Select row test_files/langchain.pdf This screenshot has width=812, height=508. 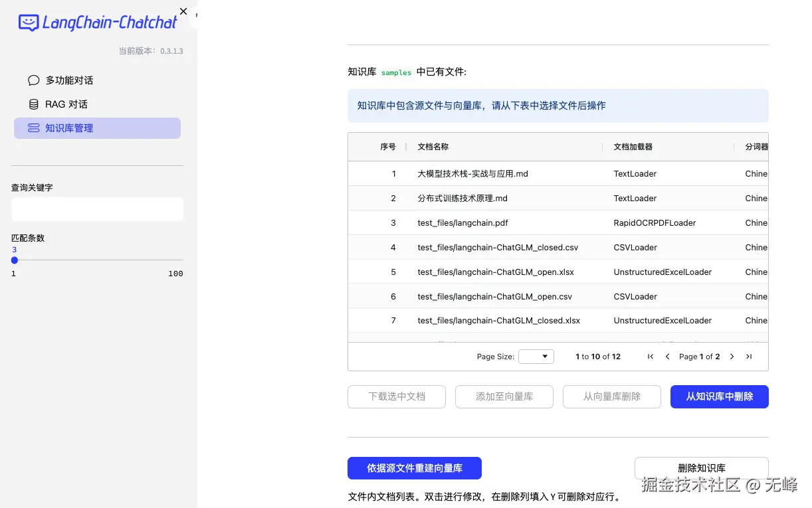point(558,223)
